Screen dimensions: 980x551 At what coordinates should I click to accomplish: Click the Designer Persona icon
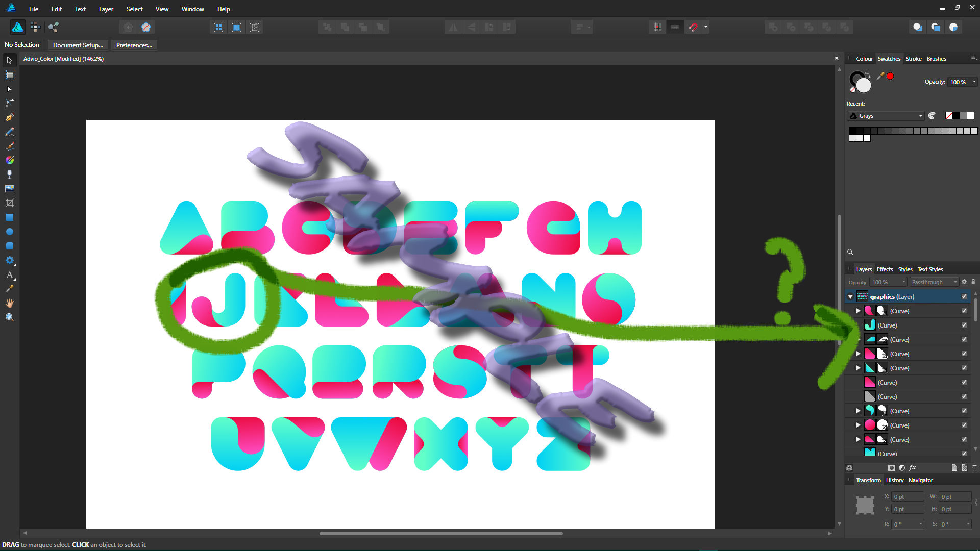17,27
